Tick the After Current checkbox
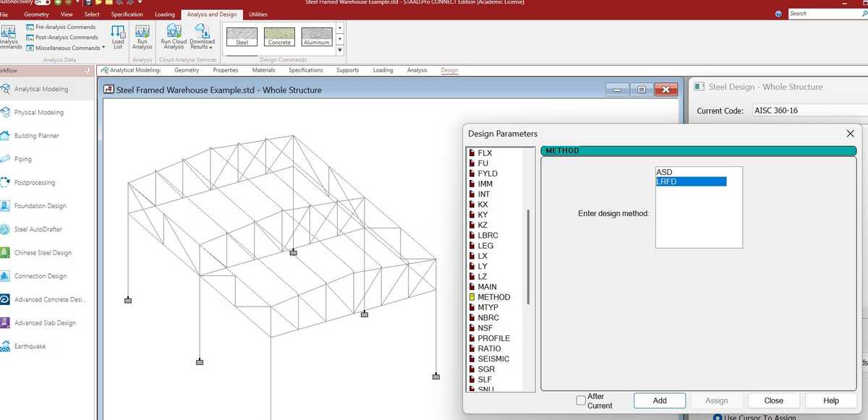 click(x=581, y=400)
